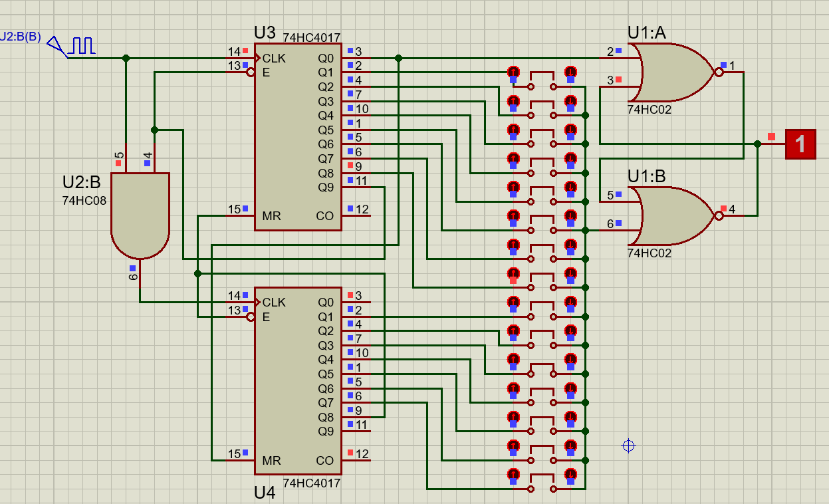The width and height of the screenshot is (829, 504).
Task: Click the MR pin label on U4
Action: [271, 460]
